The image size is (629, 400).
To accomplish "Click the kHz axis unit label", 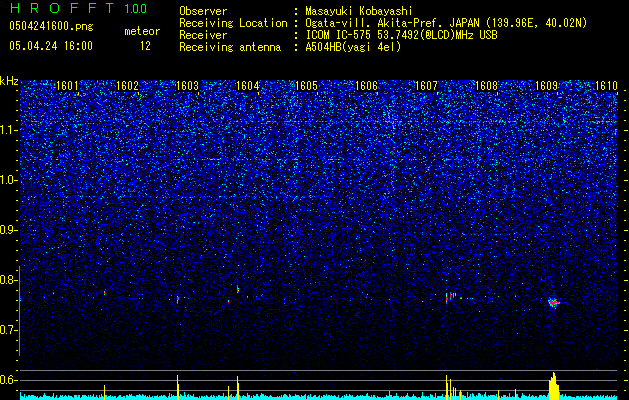I will 9,81.
